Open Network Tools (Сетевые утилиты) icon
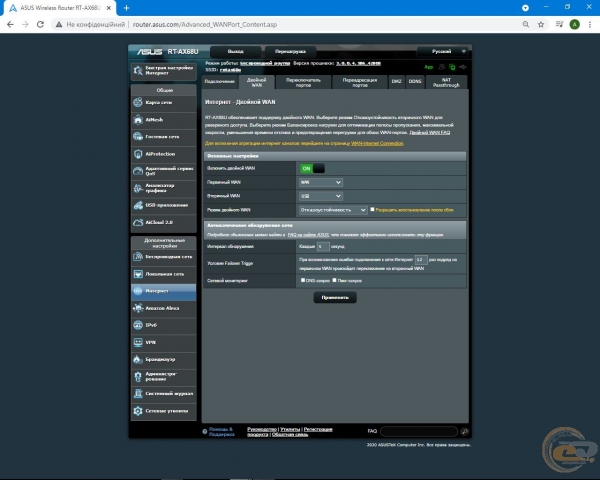 [x=138, y=411]
